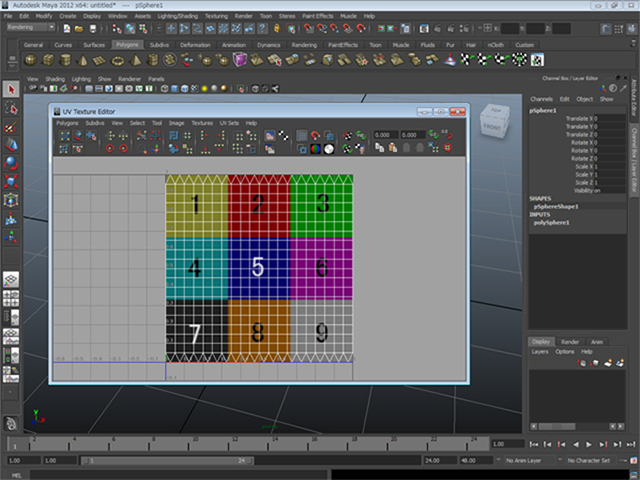Activate the Soft Modification tool
This screenshot has height=480, width=640.
coord(11,219)
